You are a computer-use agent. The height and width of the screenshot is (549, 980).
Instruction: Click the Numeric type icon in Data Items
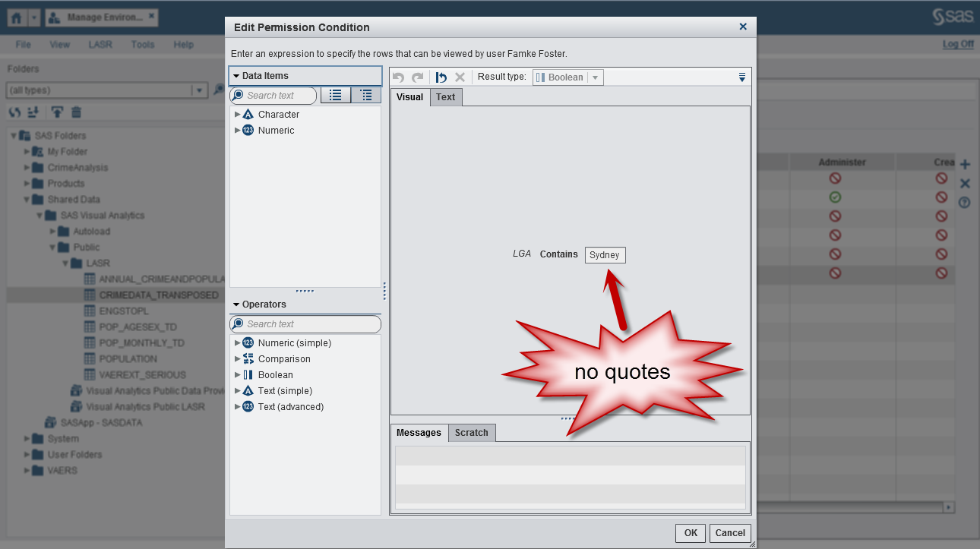[248, 130]
